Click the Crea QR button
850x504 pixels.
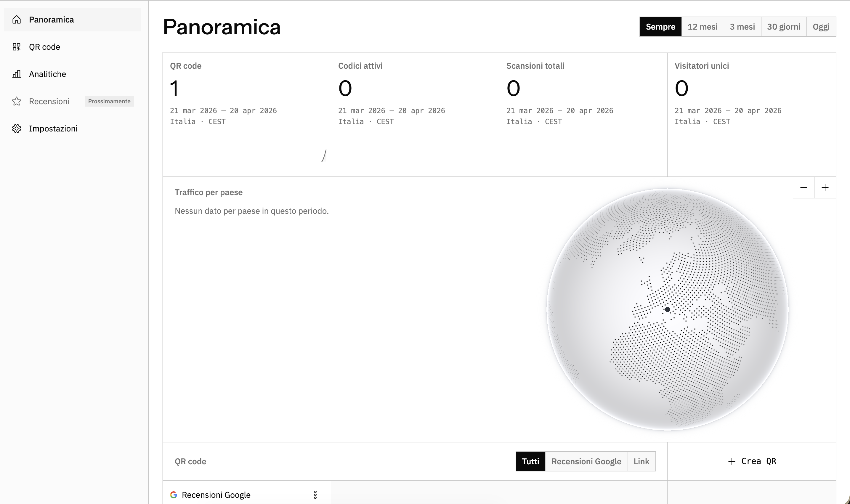point(751,461)
